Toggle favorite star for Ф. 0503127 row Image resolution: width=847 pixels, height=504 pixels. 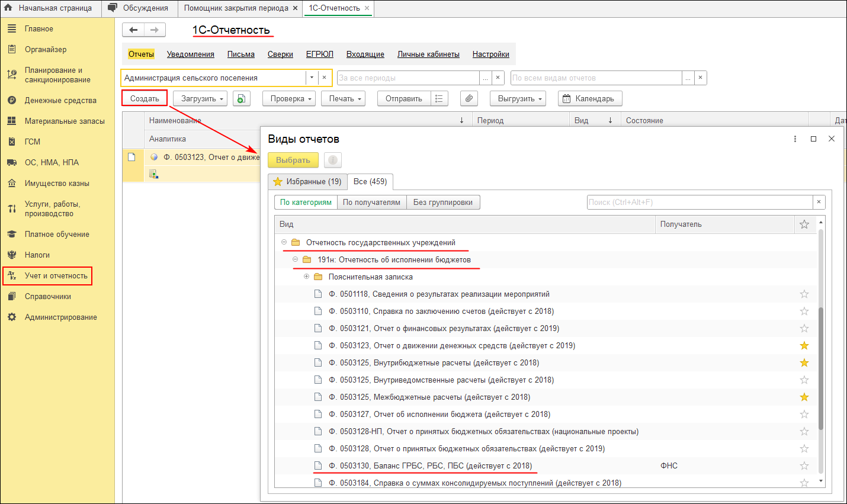[x=804, y=414]
